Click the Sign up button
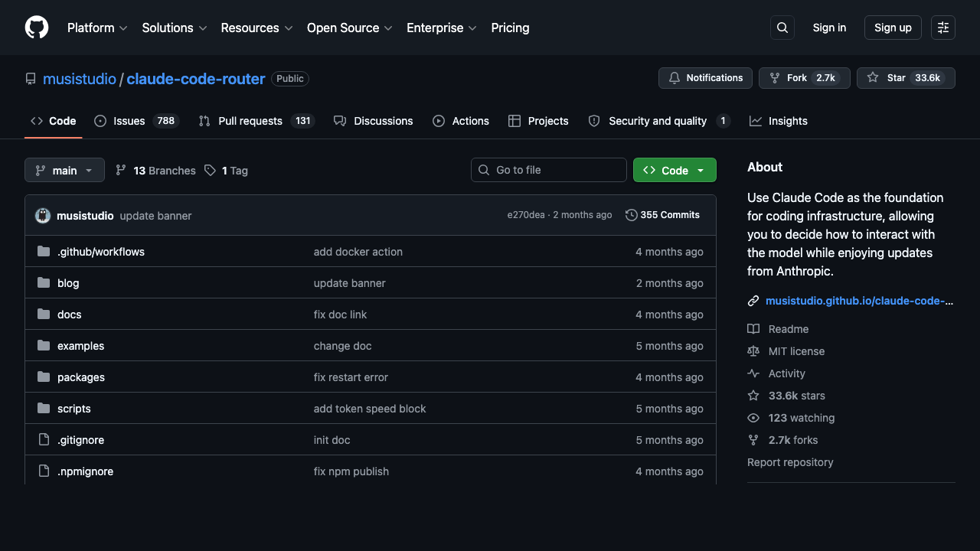Screen dimensions: 980x551 893,28
